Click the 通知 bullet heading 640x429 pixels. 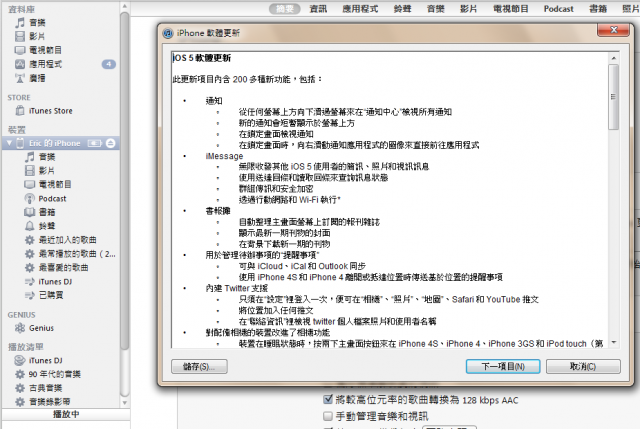point(214,101)
